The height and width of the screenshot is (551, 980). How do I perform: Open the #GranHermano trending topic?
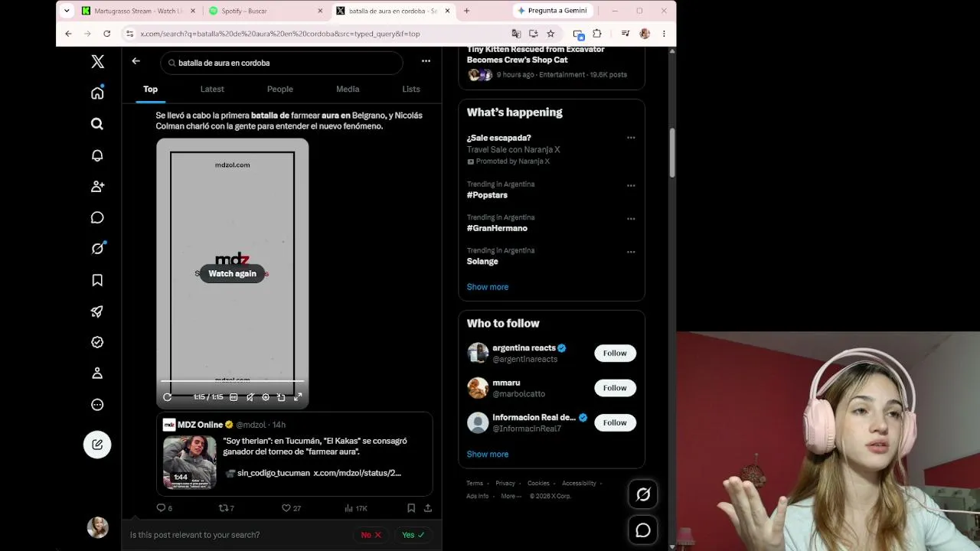tap(497, 228)
